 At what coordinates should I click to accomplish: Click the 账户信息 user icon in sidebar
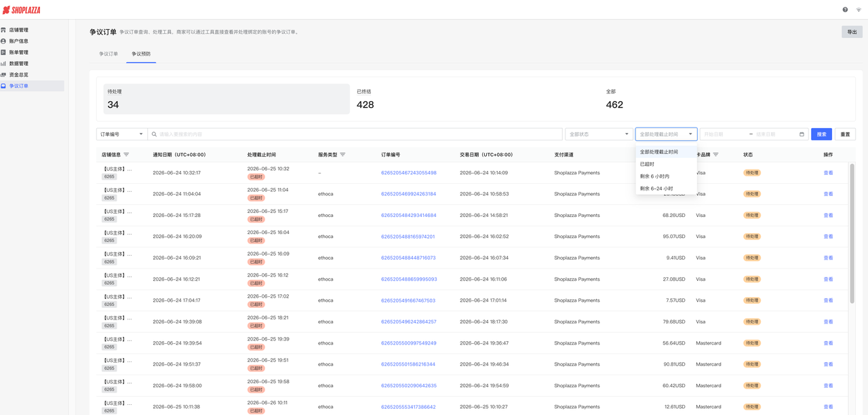click(x=3, y=41)
